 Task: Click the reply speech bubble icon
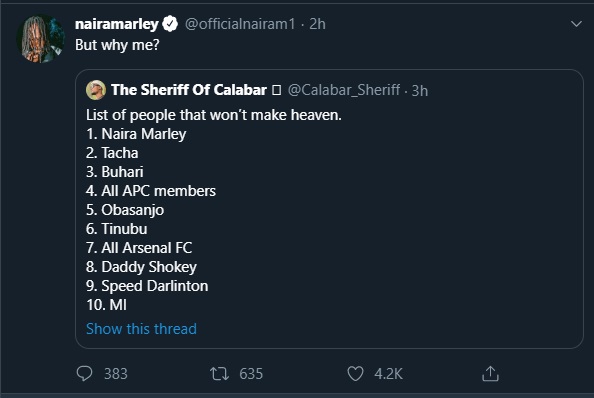pyautogui.click(x=84, y=373)
